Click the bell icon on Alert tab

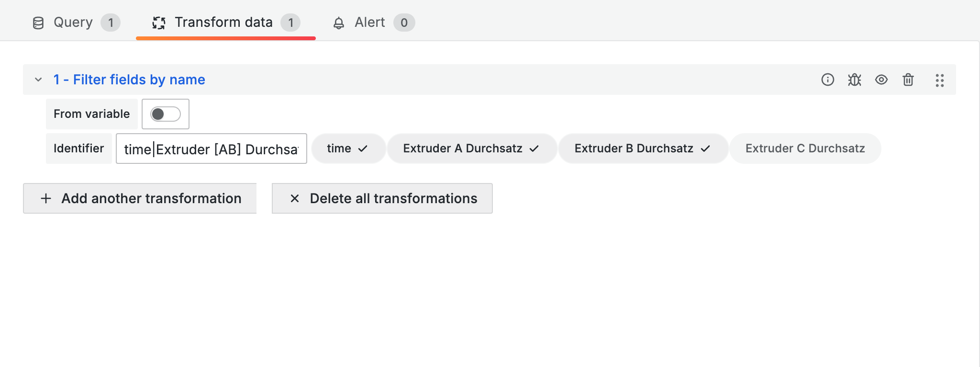[339, 23]
